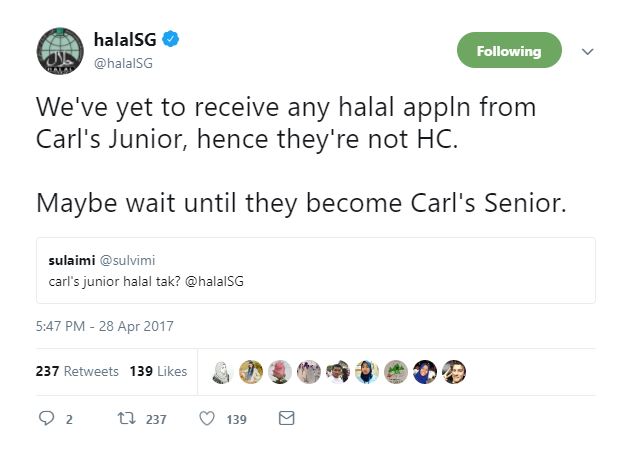Open the last liker avatar in row

[x=454, y=372]
